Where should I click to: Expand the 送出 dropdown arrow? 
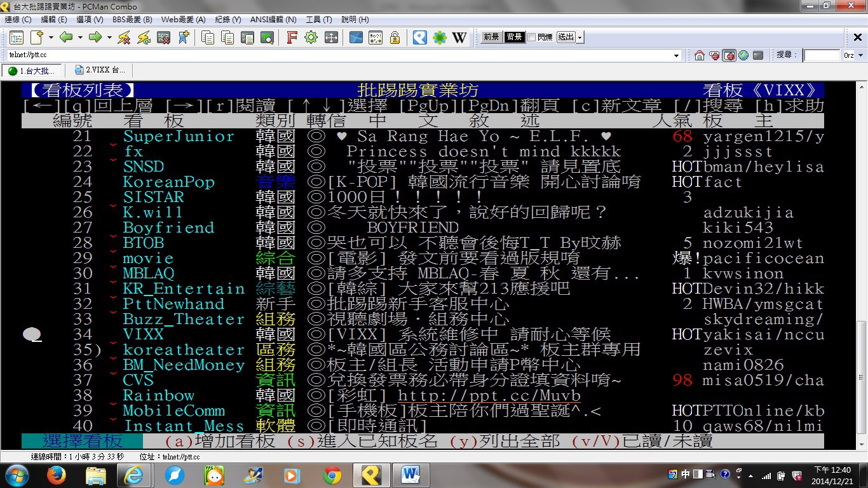(580, 37)
